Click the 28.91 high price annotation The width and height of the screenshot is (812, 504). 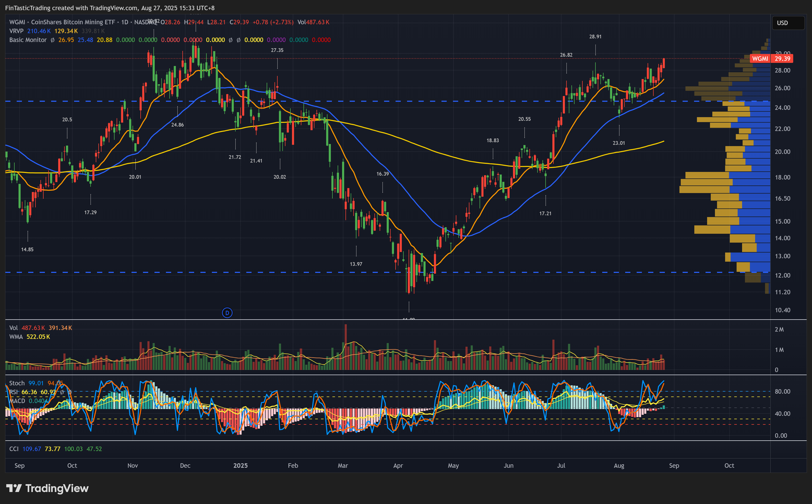pyautogui.click(x=595, y=37)
